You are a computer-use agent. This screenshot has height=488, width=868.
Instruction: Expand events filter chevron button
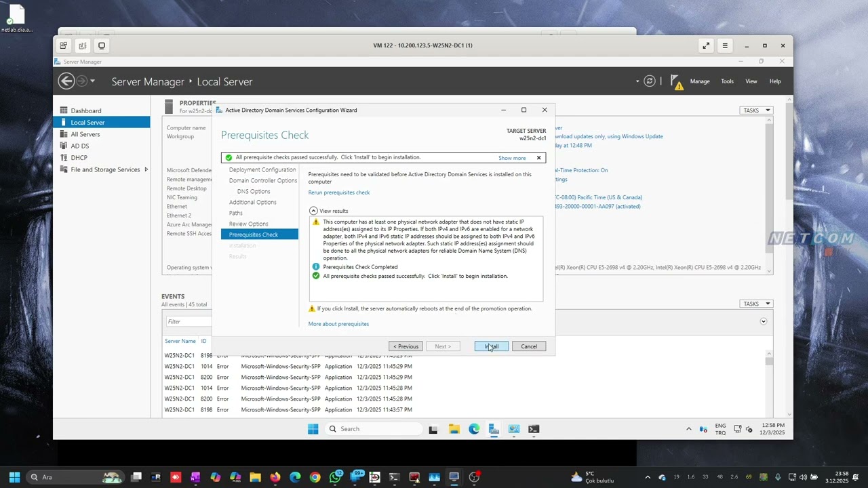click(764, 321)
